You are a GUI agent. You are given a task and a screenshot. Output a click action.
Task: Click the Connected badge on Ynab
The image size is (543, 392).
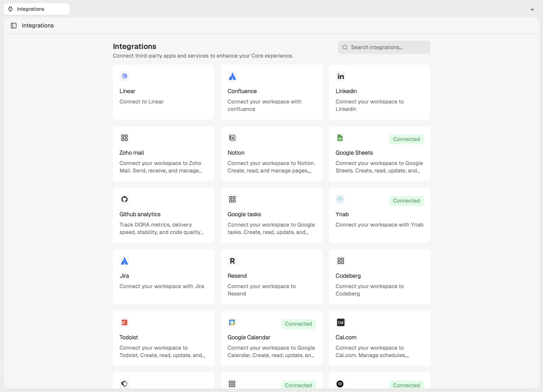pyautogui.click(x=406, y=201)
